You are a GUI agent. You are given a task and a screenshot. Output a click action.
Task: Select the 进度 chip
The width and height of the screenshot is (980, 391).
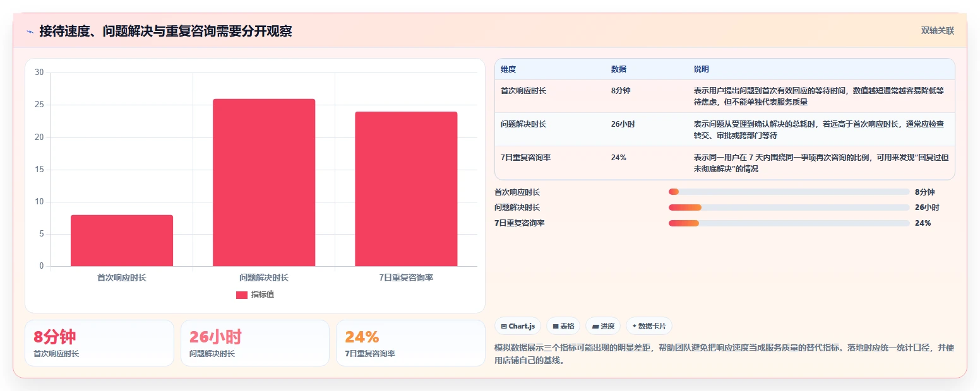click(603, 326)
